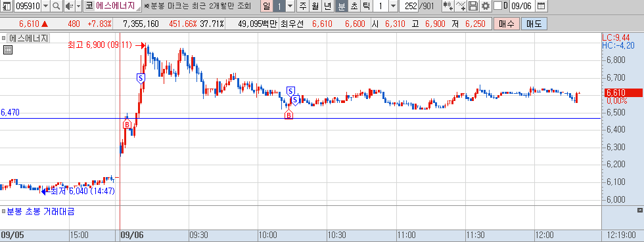Open chart settings gear icon
The width and height of the screenshot is (644, 242).
(x=486, y=6)
